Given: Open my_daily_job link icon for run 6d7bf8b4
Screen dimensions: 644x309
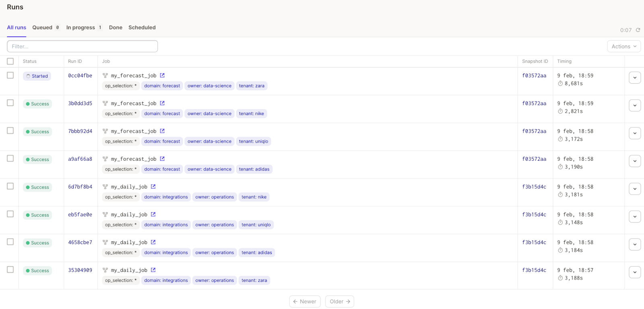Looking at the screenshot, I should pyautogui.click(x=153, y=187).
